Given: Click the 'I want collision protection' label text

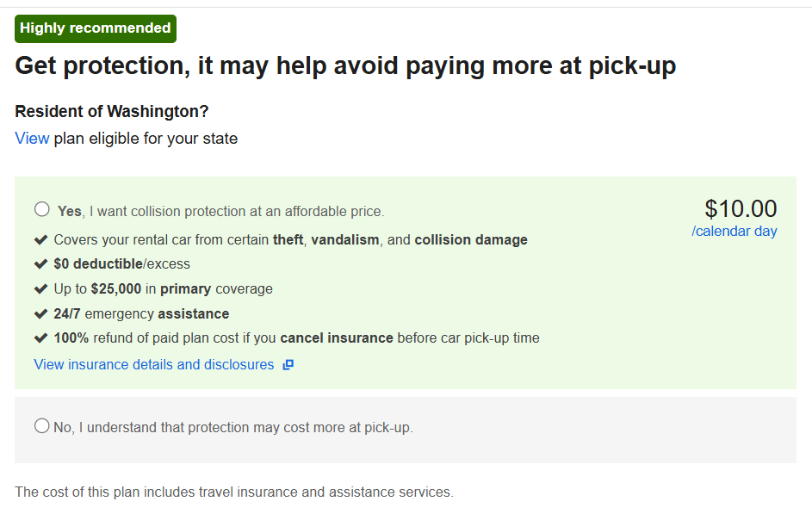Looking at the screenshot, I should point(236,211).
